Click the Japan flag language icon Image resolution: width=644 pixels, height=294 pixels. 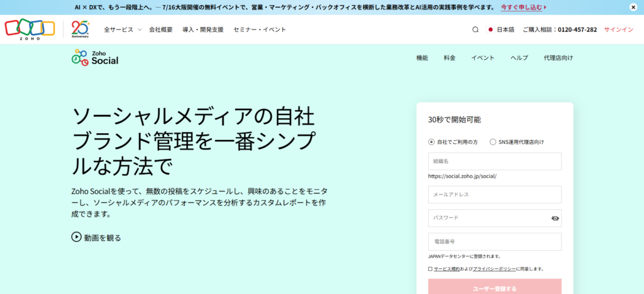coord(490,30)
